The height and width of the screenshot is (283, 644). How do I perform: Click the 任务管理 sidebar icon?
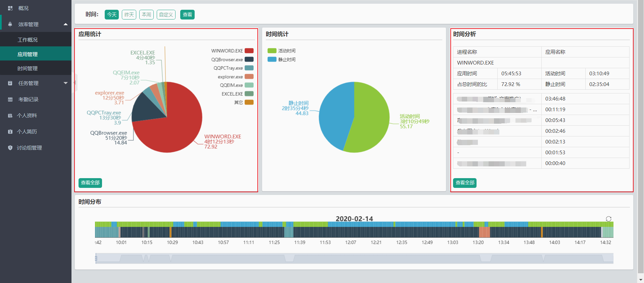10,83
